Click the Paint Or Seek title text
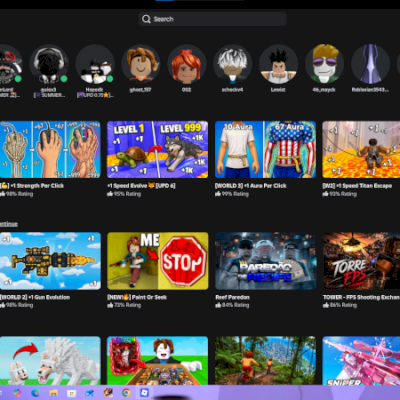Viewport: 400px width, 400px height. click(137, 297)
